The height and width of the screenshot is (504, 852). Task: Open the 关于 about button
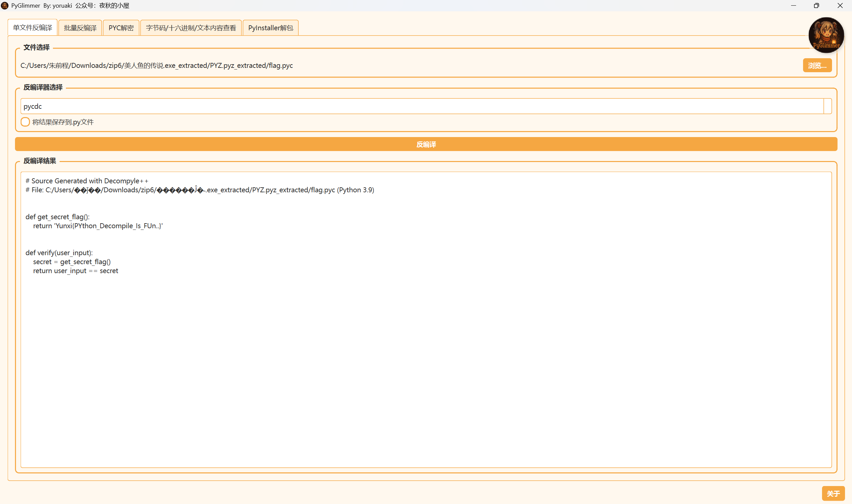tap(833, 493)
